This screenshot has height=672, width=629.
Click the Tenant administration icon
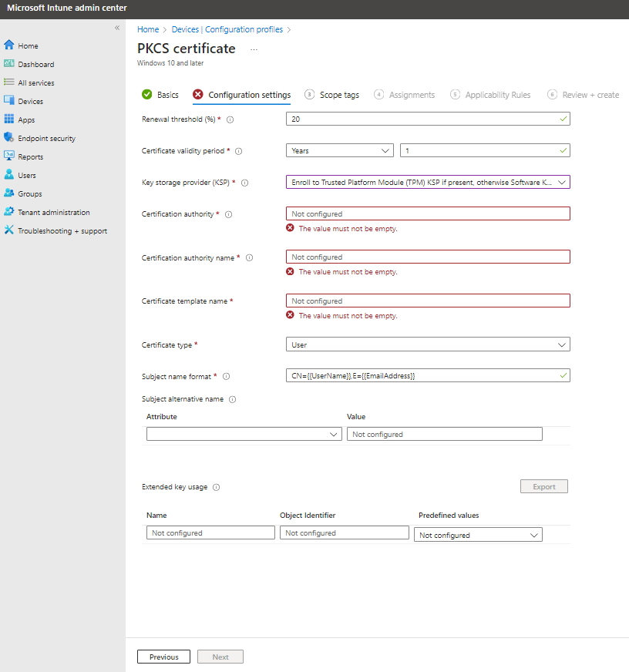coord(9,211)
